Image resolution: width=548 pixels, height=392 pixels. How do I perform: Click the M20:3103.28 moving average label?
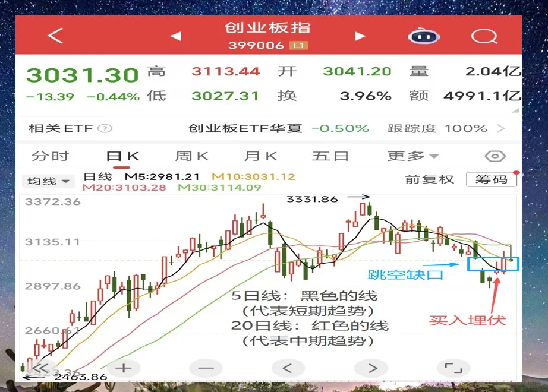(124, 188)
